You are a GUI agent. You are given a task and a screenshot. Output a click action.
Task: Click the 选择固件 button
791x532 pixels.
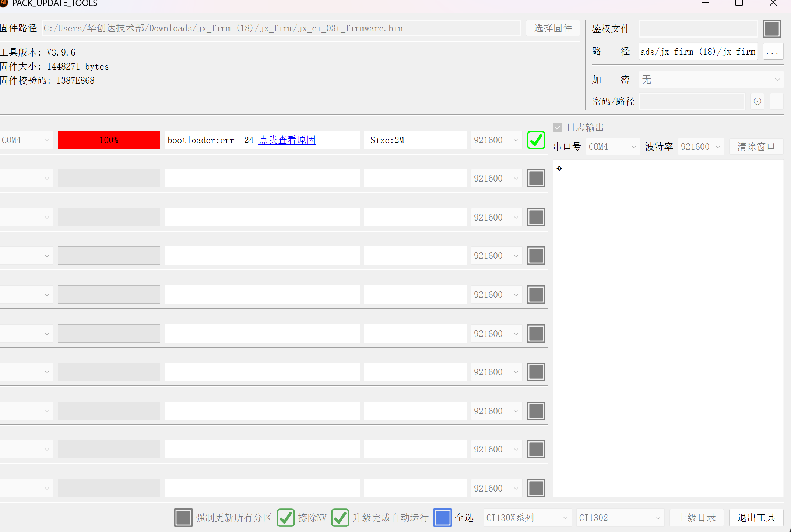click(552, 28)
